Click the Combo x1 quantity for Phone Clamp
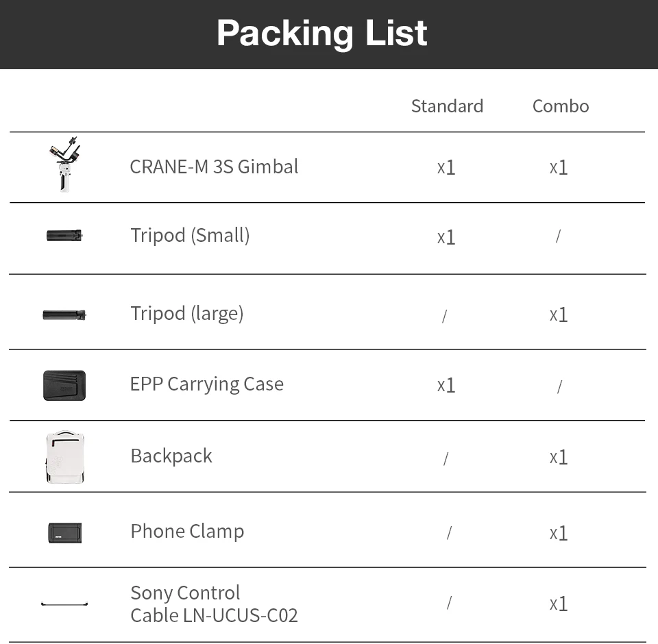The width and height of the screenshot is (658, 644). coord(559,533)
